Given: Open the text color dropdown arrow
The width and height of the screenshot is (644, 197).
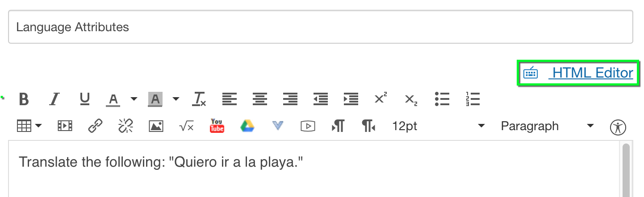Looking at the screenshot, I should pyautogui.click(x=134, y=99).
